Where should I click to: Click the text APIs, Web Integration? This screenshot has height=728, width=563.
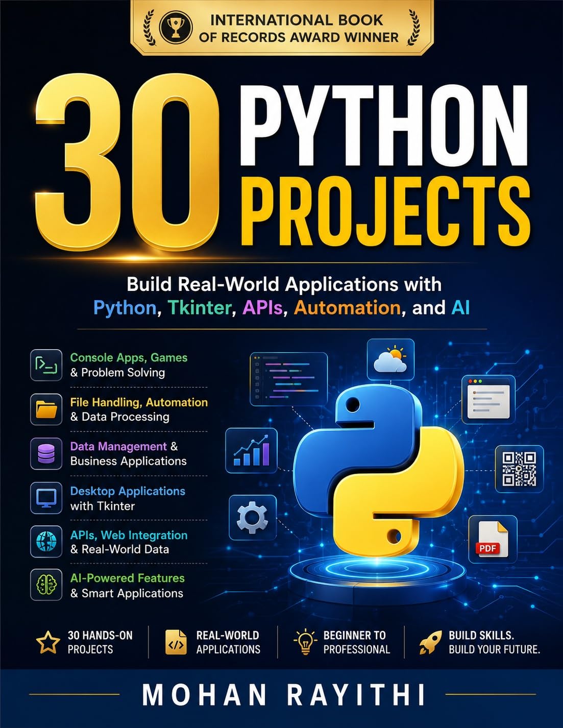(129, 535)
